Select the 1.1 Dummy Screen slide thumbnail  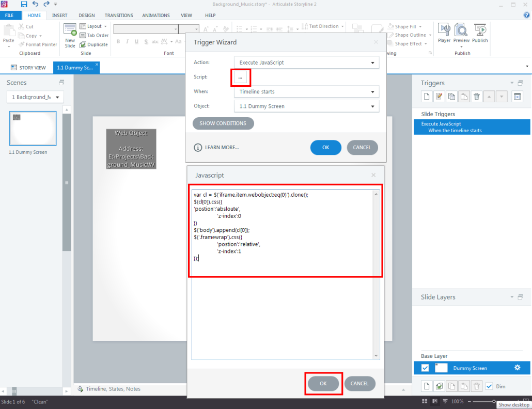[x=33, y=129]
